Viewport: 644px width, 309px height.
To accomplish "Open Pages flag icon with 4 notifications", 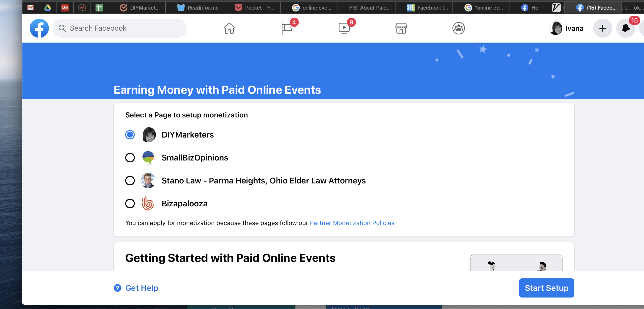I will tap(287, 28).
